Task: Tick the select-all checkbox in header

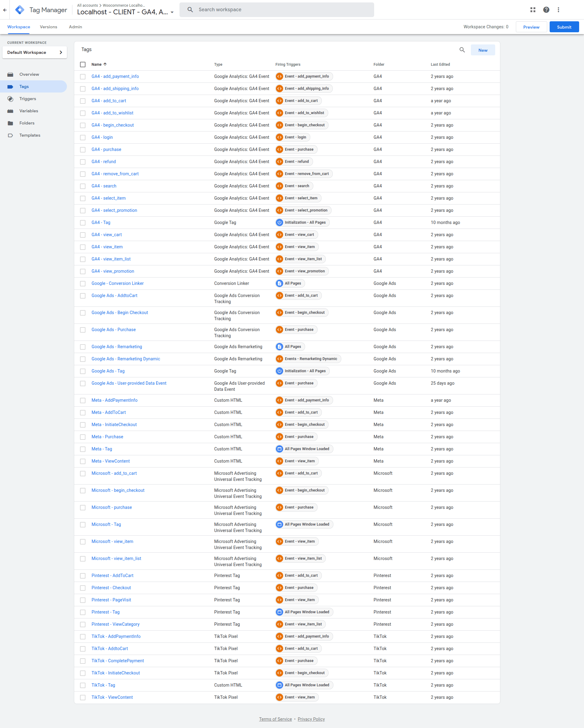Action: 83,65
